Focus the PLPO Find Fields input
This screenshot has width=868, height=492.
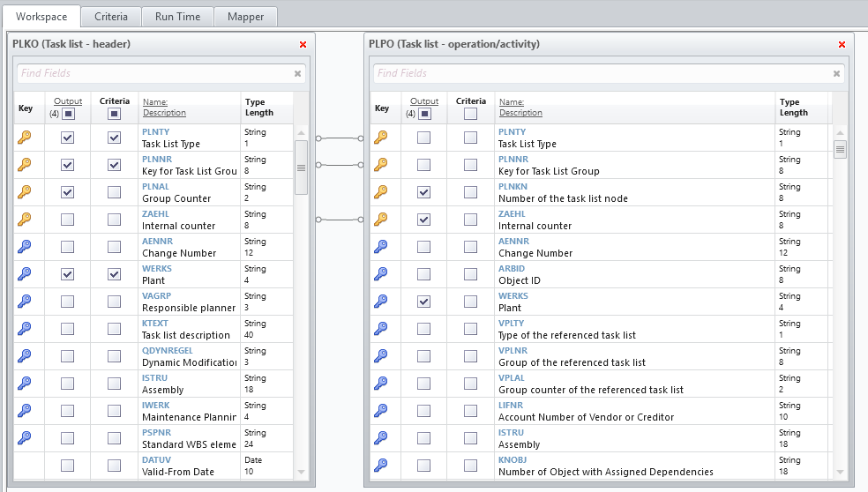(x=600, y=74)
